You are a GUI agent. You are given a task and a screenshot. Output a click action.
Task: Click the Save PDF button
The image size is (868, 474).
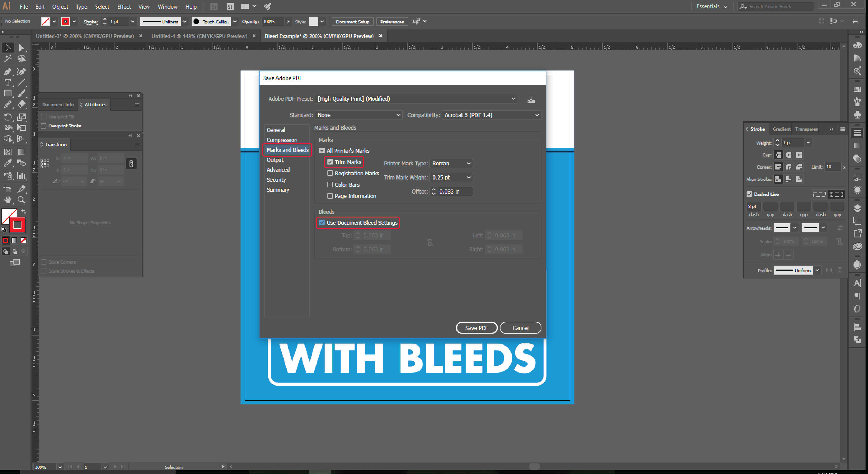(476, 328)
